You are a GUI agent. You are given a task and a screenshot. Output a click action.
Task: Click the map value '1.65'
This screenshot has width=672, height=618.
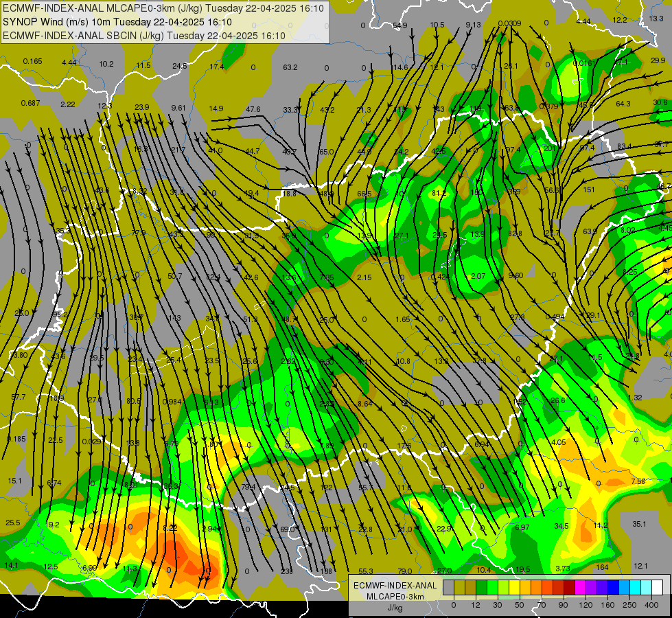pyautogui.click(x=403, y=319)
